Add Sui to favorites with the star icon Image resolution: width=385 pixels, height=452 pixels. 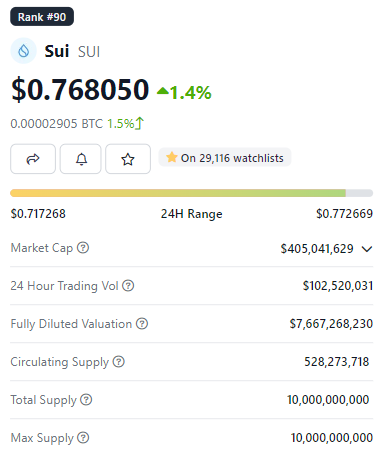[x=128, y=159]
